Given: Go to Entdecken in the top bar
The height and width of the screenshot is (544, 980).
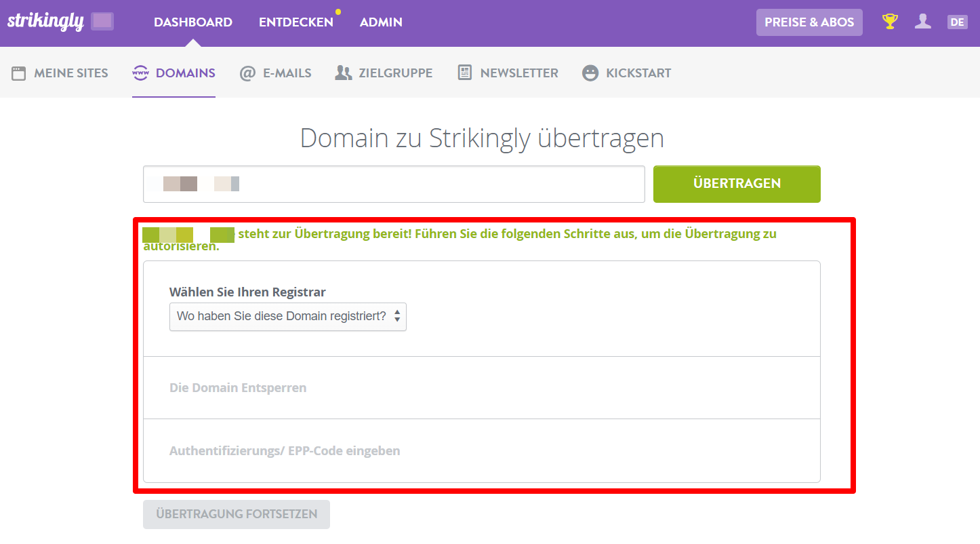Looking at the screenshot, I should (296, 22).
